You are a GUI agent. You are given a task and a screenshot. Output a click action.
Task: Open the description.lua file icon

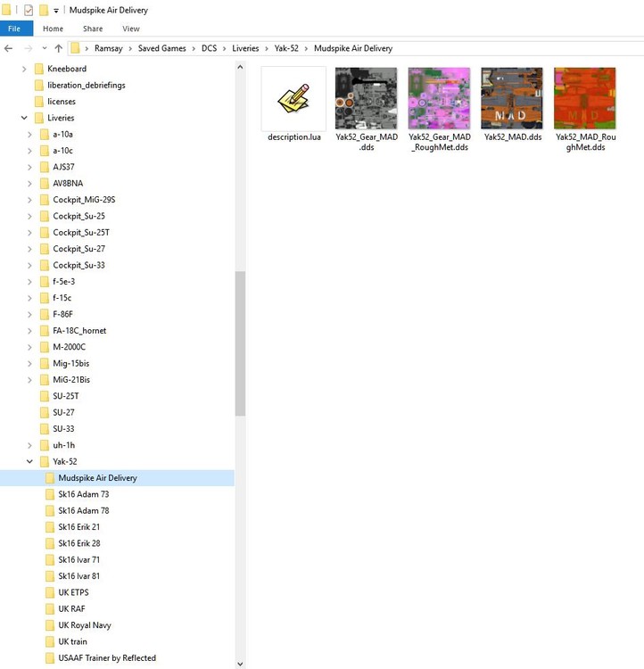pos(293,98)
